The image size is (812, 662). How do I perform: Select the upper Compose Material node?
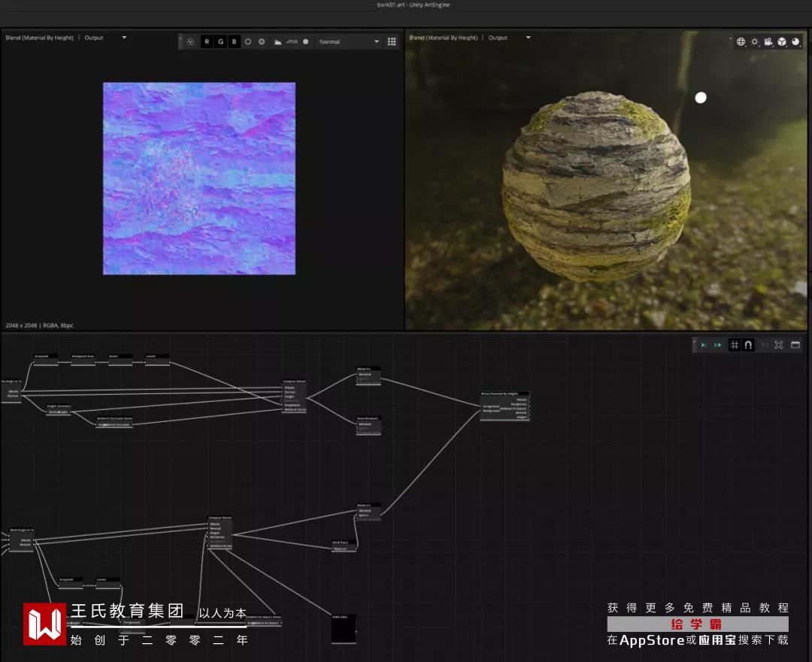point(294,396)
